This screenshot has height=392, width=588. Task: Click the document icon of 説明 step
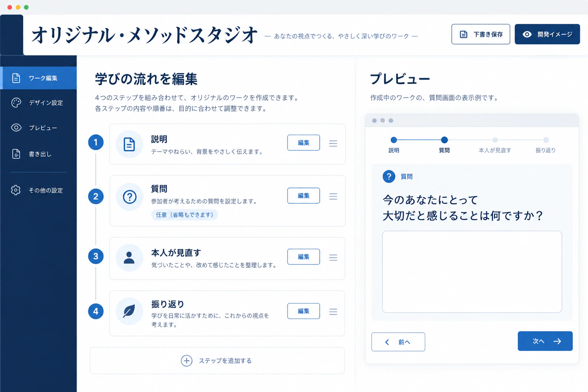(129, 144)
